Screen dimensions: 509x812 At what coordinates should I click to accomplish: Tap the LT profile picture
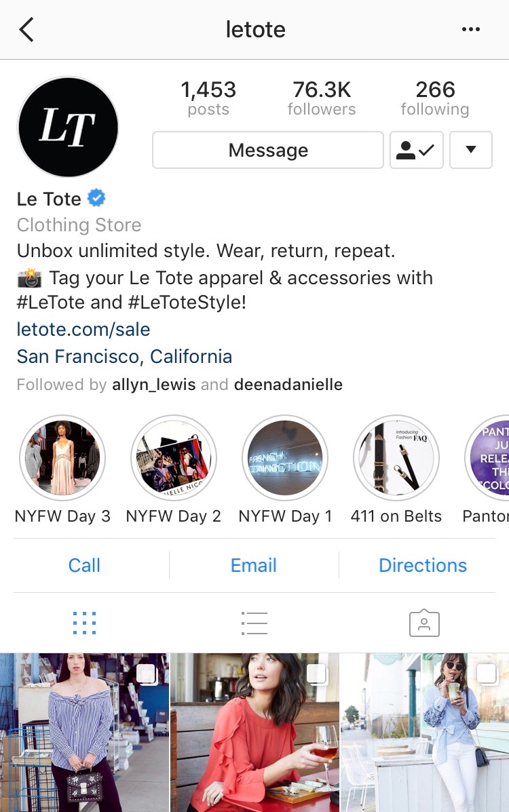(68, 127)
